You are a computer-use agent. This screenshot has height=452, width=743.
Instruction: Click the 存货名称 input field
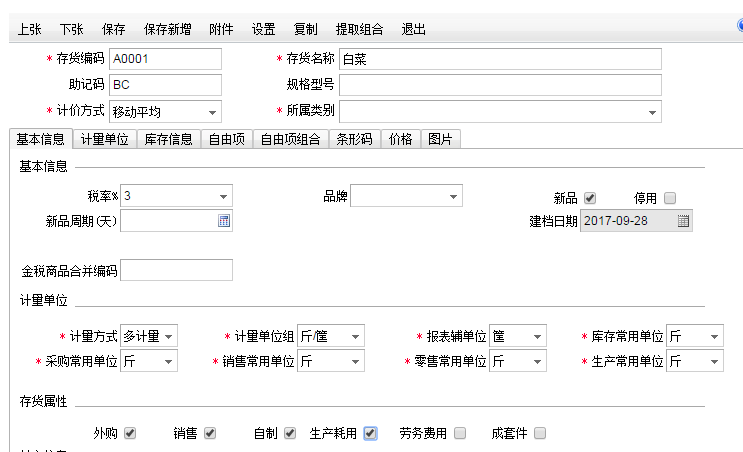click(x=500, y=59)
